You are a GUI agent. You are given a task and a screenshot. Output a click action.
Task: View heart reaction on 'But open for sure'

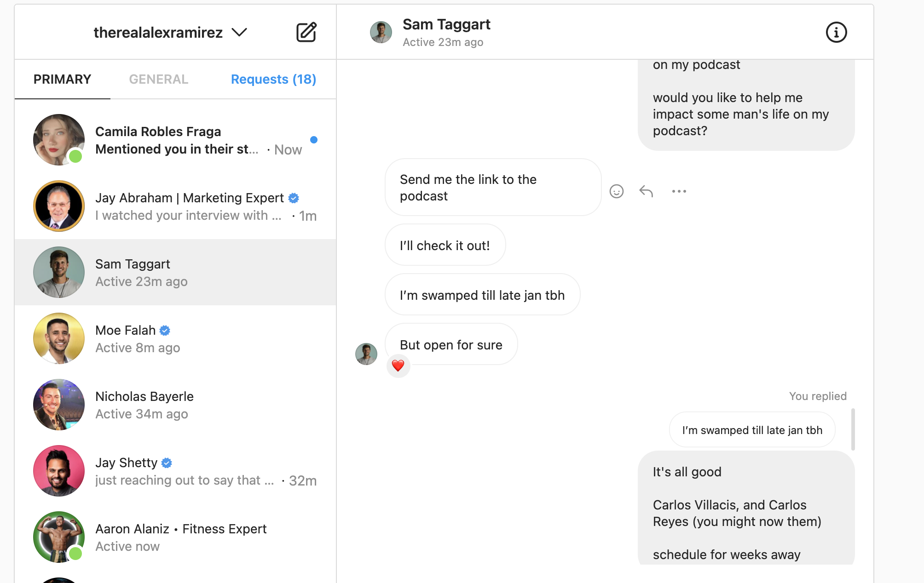[398, 366]
